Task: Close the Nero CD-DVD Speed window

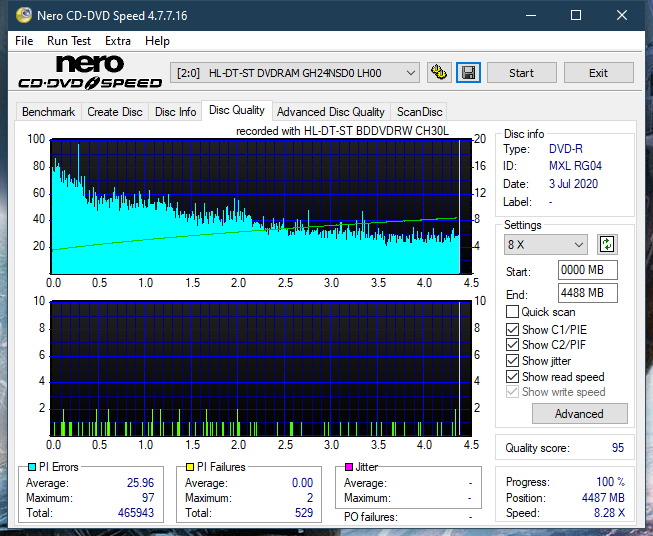Action: click(x=622, y=15)
